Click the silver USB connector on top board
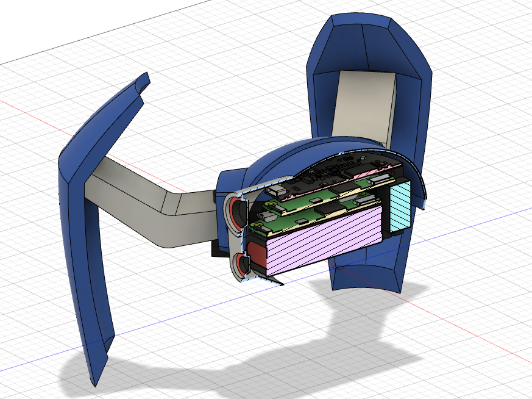 277,192
